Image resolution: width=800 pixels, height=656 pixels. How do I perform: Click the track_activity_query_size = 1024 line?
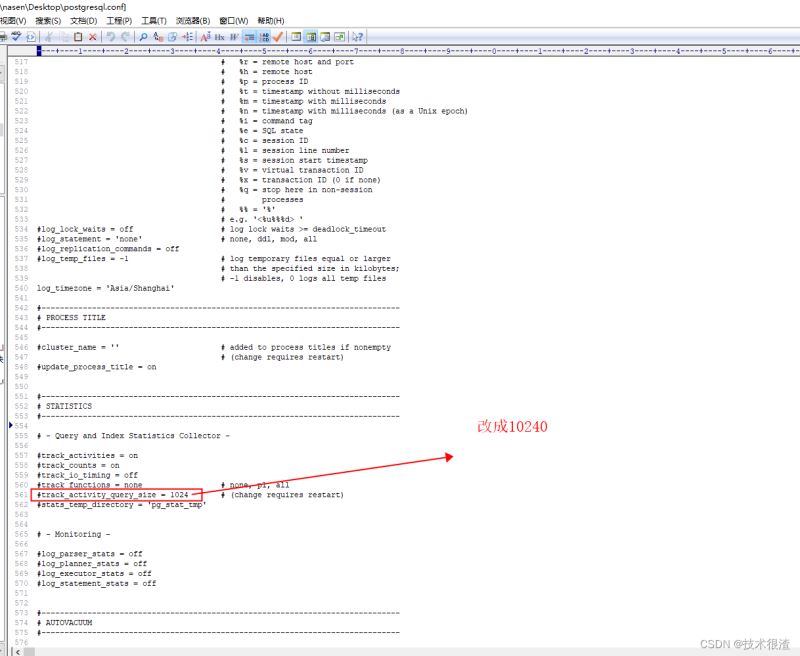pos(112,495)
